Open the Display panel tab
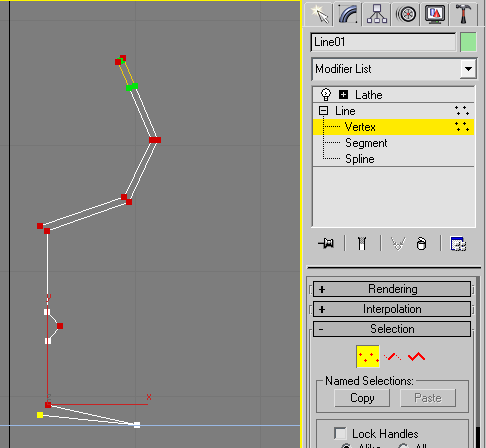 [435, 14]
